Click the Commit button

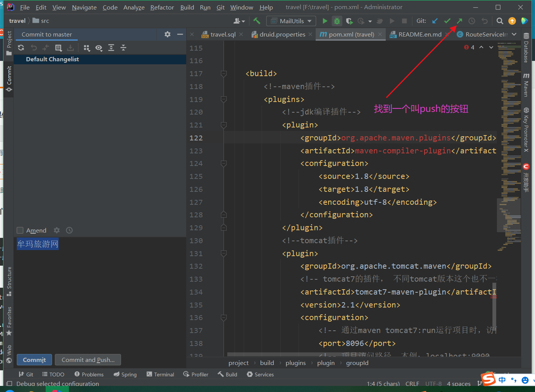click(x=34, y=360)
